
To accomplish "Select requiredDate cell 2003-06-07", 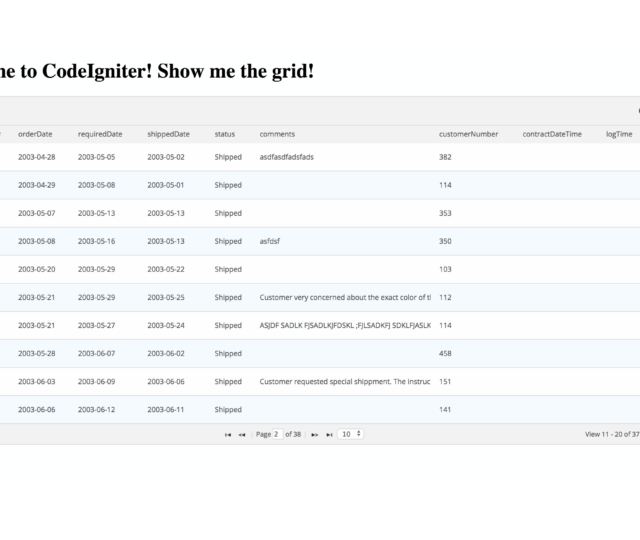I will pos(97,353).
